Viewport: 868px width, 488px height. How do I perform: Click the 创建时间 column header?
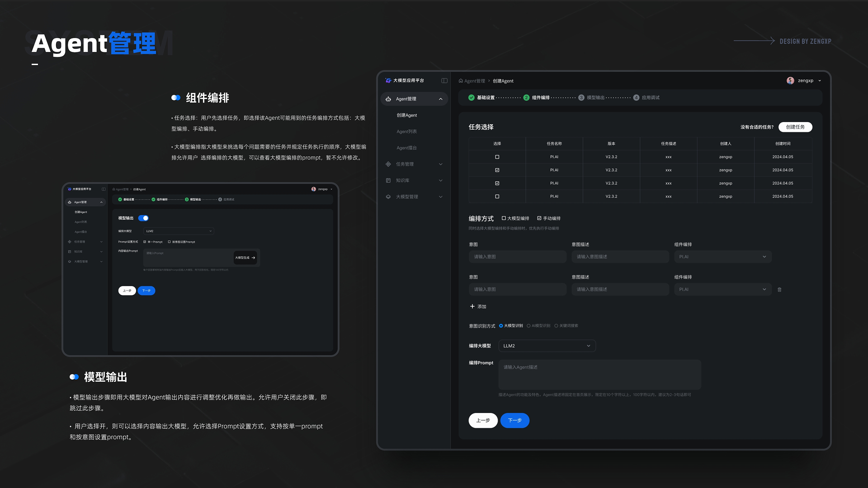pos(783,144)
